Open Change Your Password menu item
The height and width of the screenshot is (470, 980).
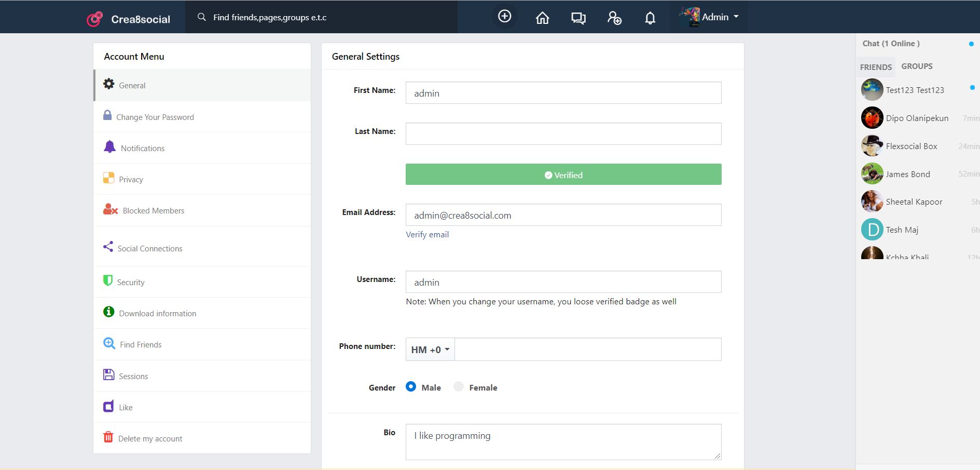coord(155,117)
